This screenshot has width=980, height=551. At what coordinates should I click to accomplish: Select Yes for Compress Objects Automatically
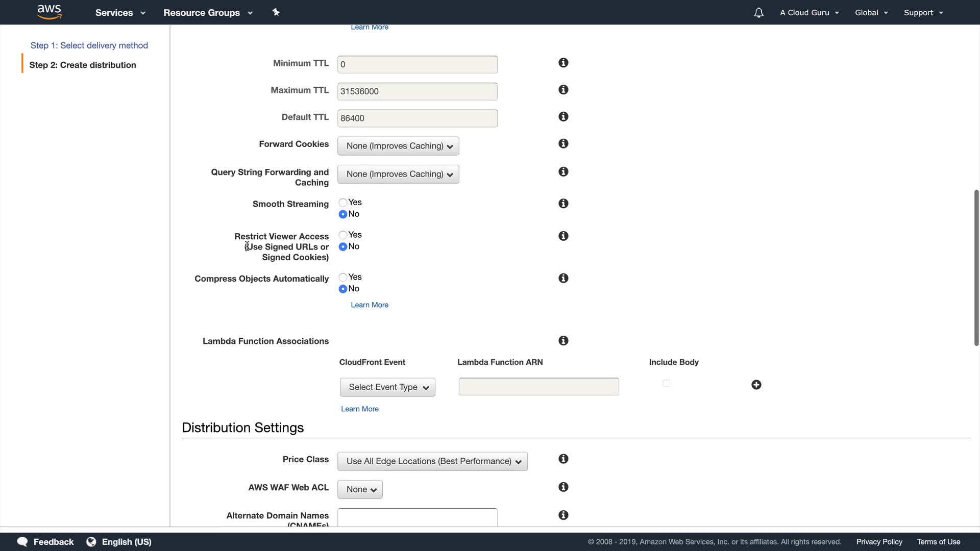[343, 277]
